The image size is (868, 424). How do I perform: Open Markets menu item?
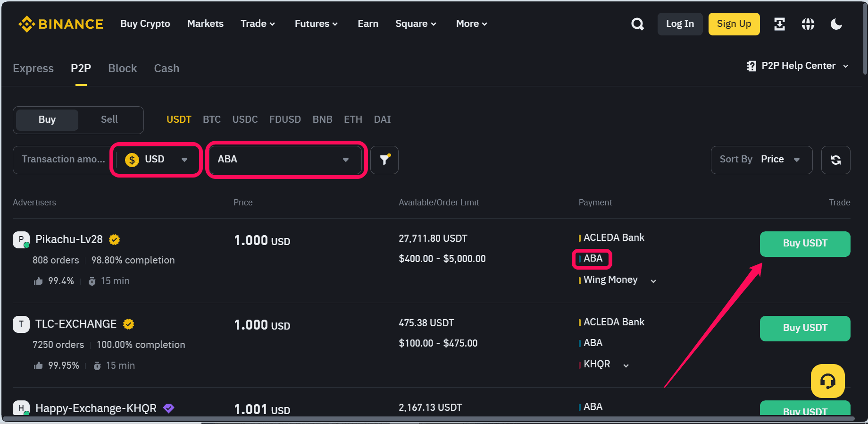click(205, 24)
